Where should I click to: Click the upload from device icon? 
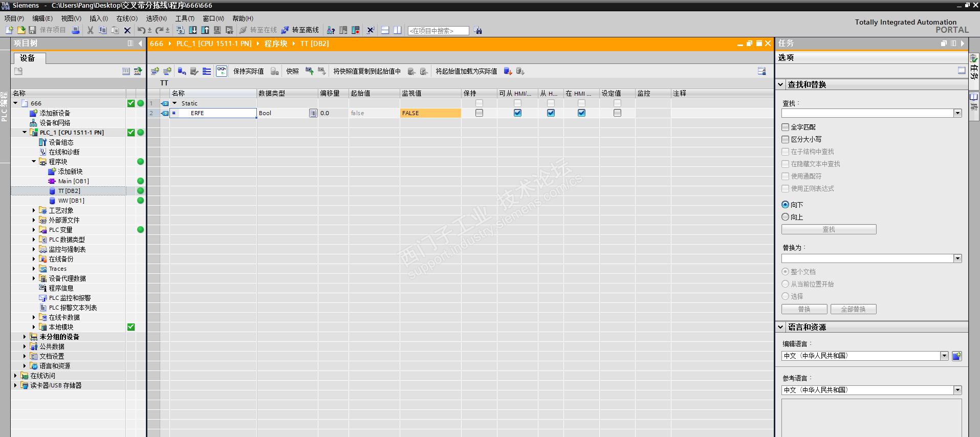pyautogui.click(x=205, y=30)
